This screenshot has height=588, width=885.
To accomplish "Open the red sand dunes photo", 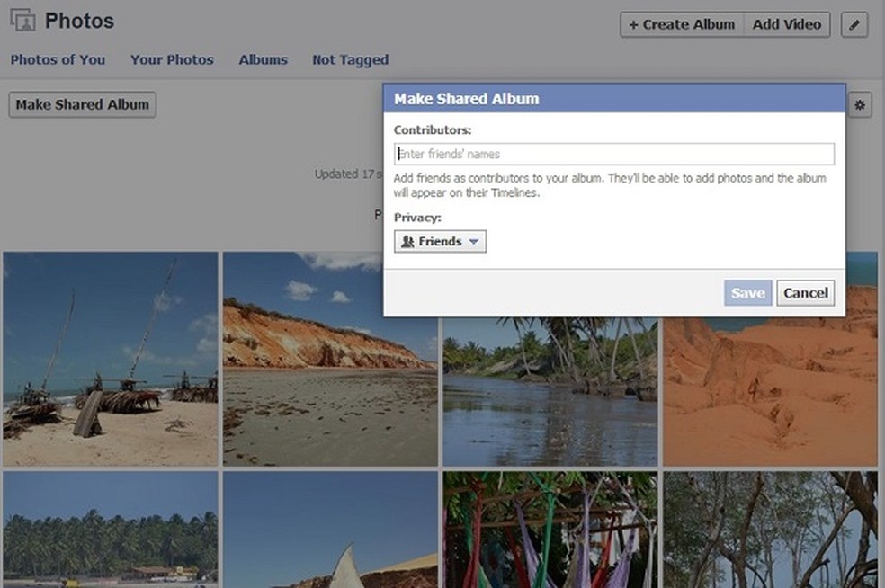I will (770, 387).
